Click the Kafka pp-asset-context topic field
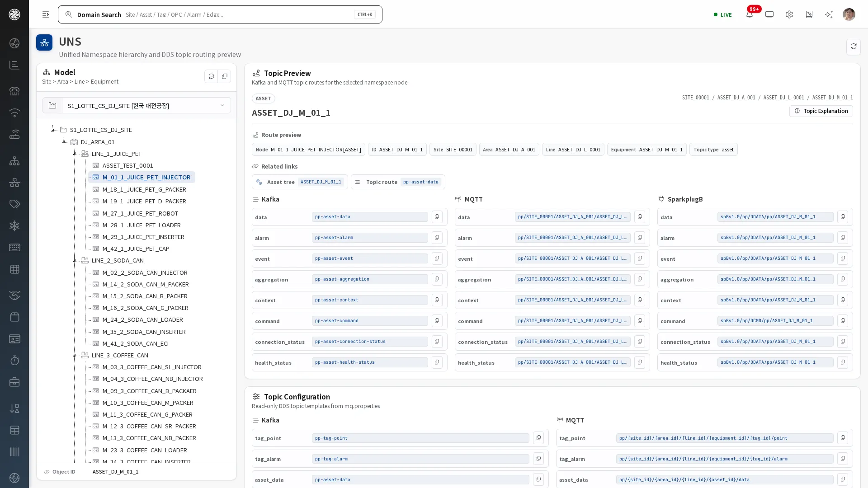 tap(370, 300)
